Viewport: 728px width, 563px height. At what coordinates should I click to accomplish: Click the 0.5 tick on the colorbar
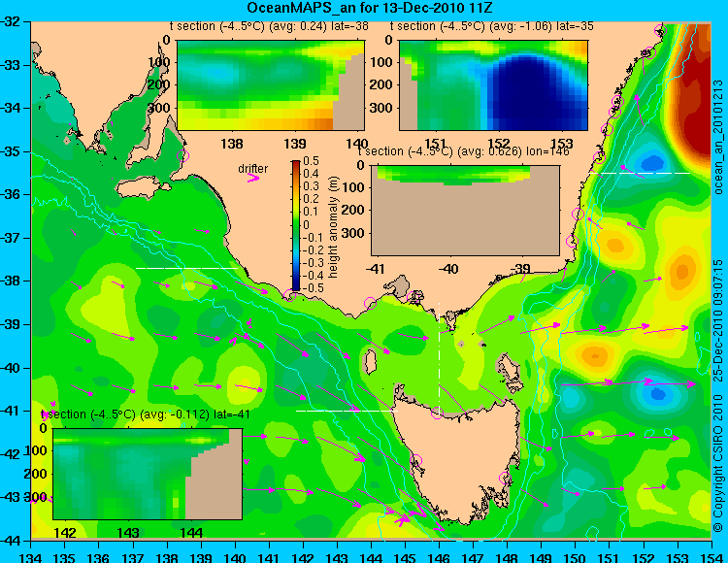[x=311, y=161]
